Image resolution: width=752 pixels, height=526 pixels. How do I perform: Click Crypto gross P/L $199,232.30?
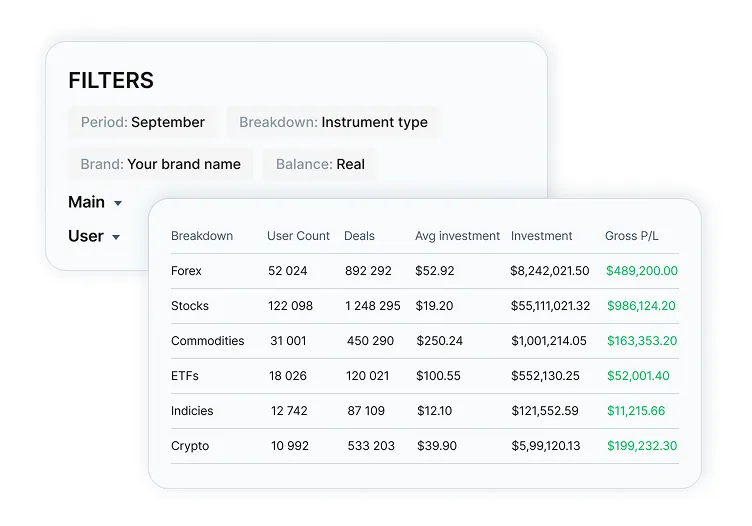click(642, 446)
